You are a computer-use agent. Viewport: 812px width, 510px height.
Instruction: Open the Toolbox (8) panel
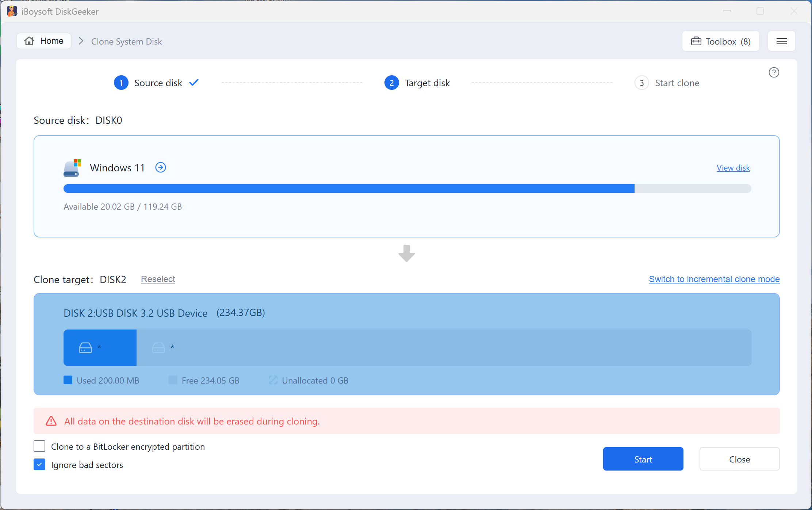click(721, 41)
